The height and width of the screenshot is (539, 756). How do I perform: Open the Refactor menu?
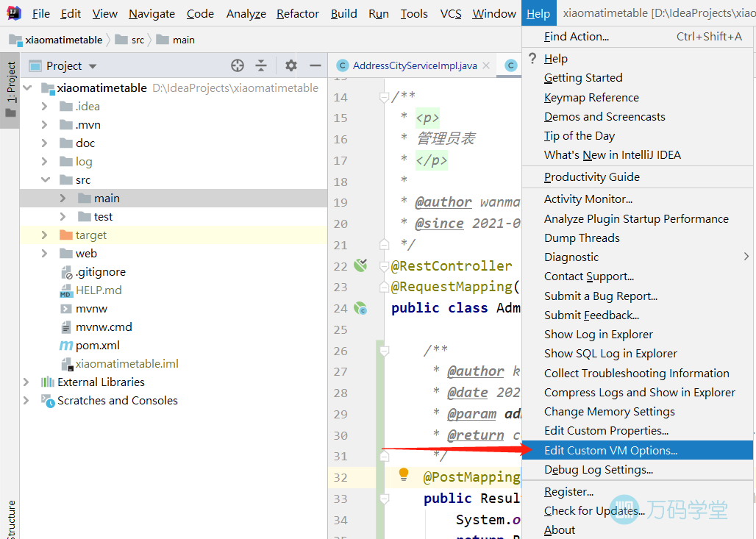[x=298, y=13]
